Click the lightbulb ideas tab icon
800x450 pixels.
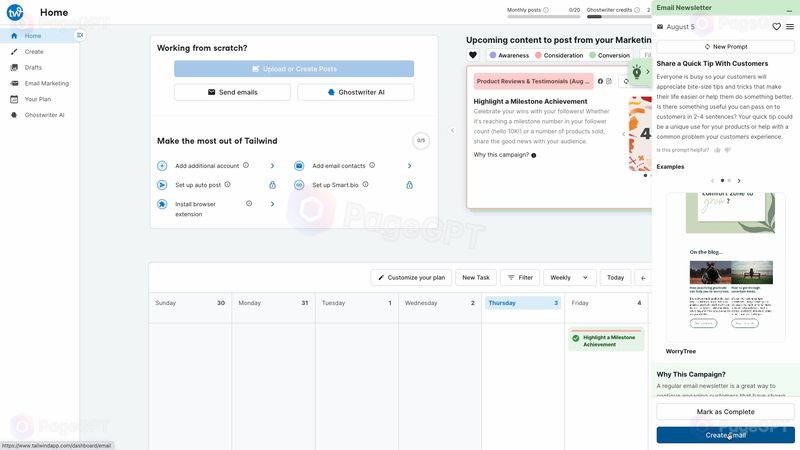coord(637,72)
